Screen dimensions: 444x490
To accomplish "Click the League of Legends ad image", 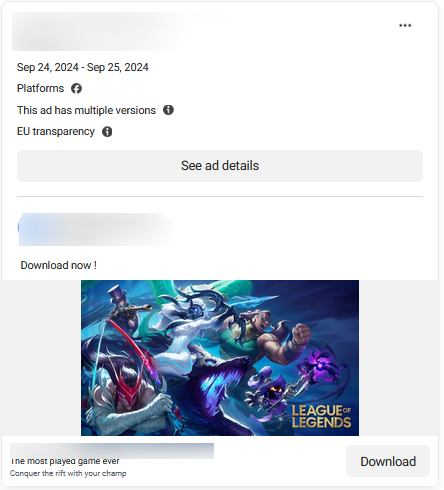I will 220,358.
